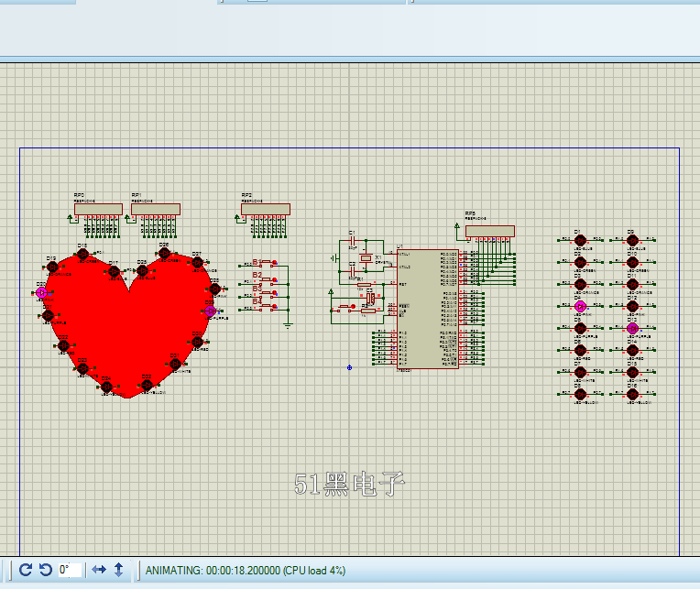Select capacitor C1

[353, 241]
